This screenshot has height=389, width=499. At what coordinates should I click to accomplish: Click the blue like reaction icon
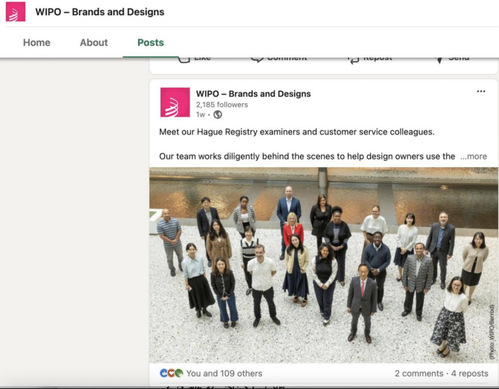pyautogui.click(x=164, y=373)
